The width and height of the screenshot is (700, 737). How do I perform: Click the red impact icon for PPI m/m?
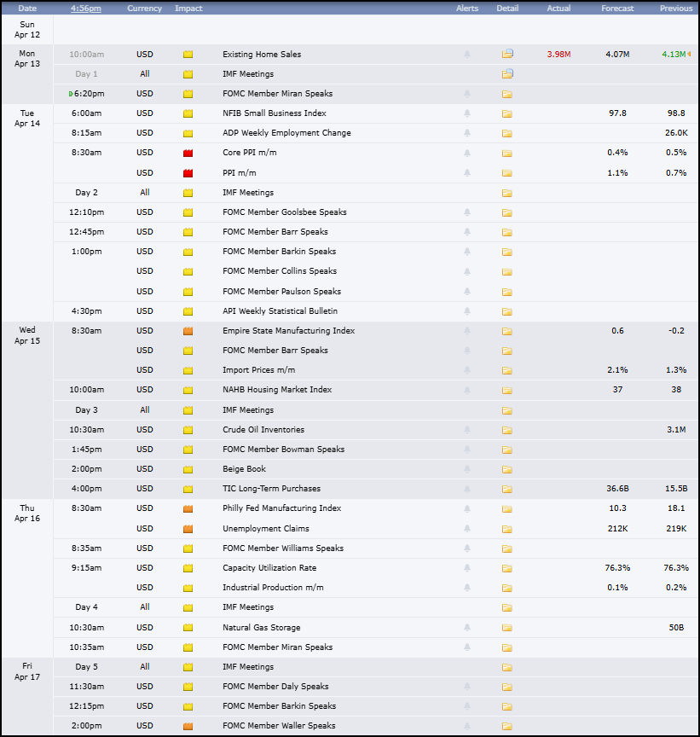tap(188, 172)
